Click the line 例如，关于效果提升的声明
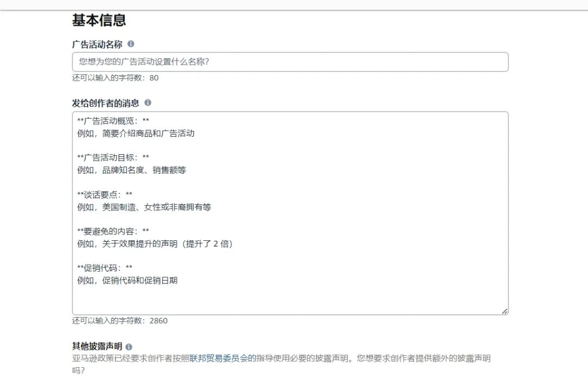 (x=155, y=244)
